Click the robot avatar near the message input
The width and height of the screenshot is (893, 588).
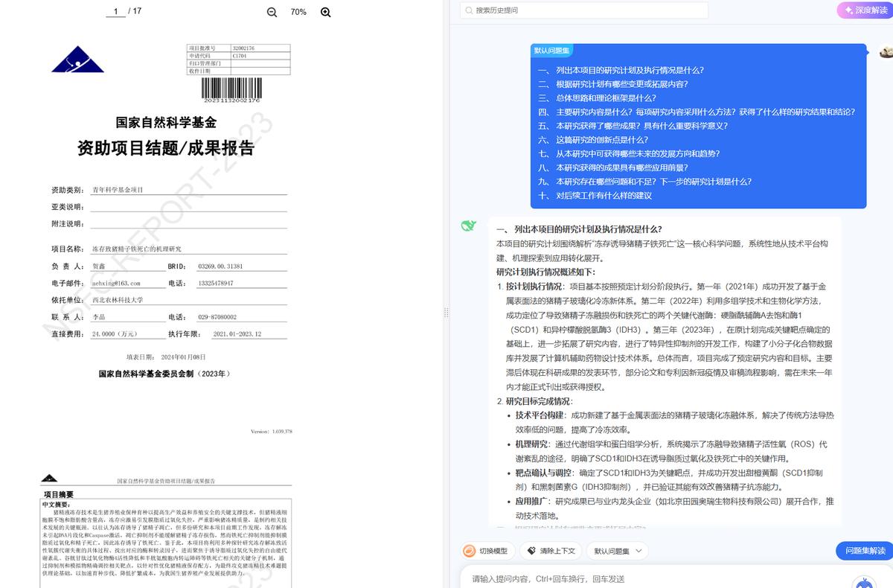pos(865,583)
